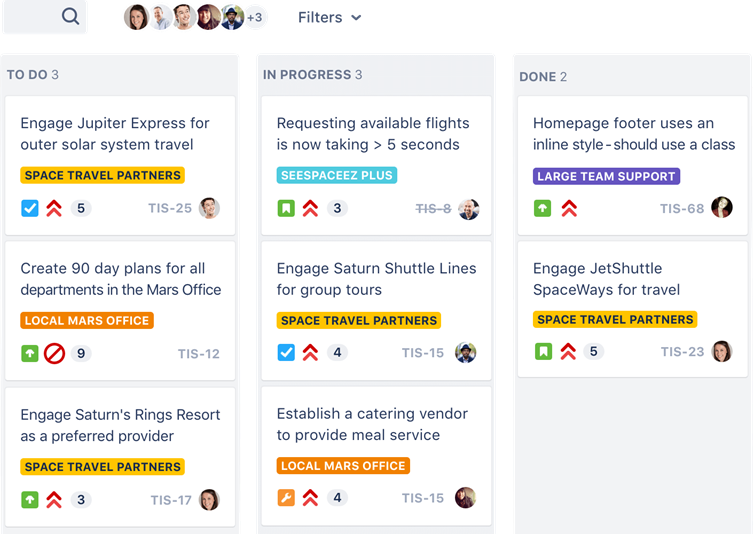Click the purple LARGE TEAM SUPPORT label
The width and height of the screenshot is (754, 534).
(x=606, y=176)
